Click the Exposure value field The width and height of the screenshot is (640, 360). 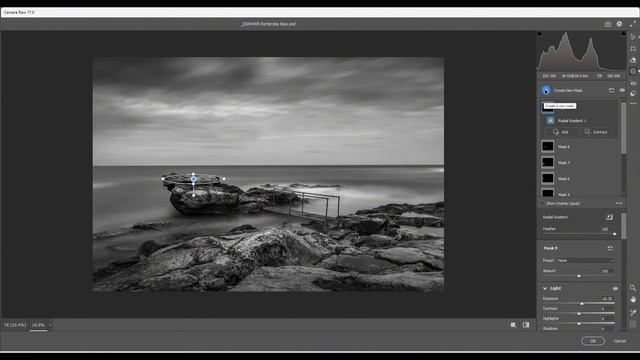coord(607,299)
